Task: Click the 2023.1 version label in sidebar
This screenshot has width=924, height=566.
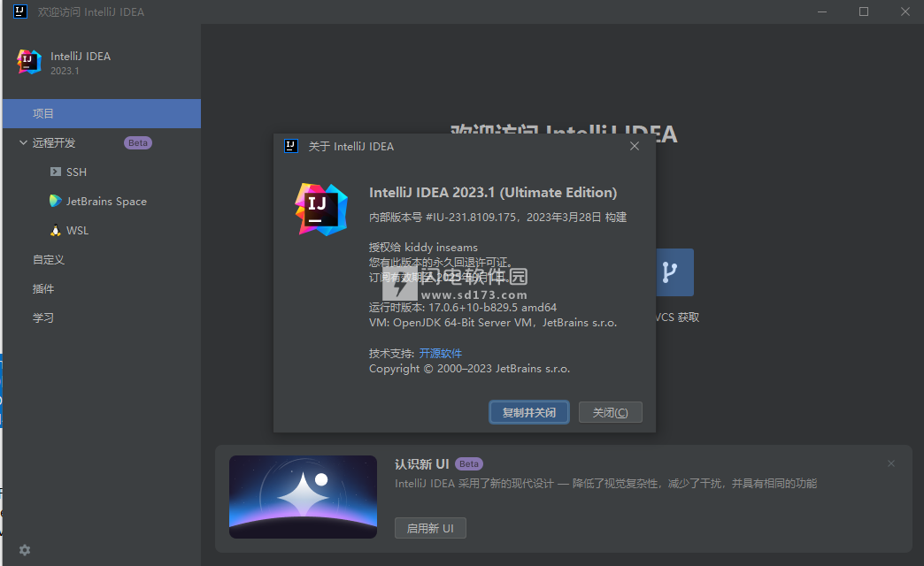Action: click(x=65, y=71)
